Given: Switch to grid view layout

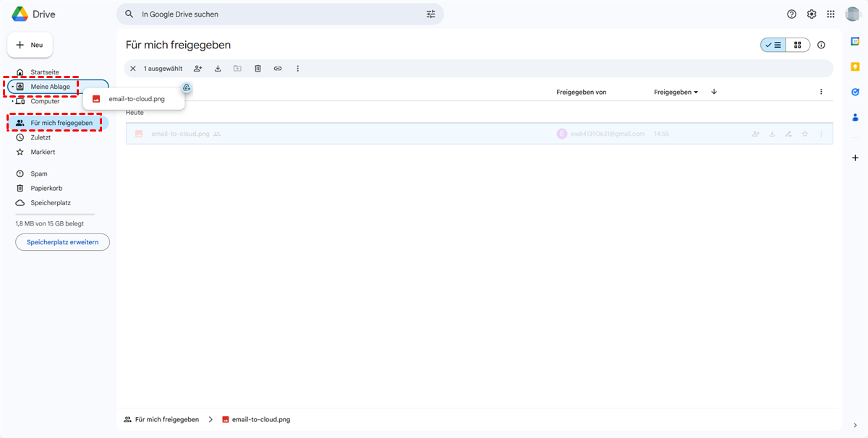Looking at the screenshot, I should tap(798, 45).
